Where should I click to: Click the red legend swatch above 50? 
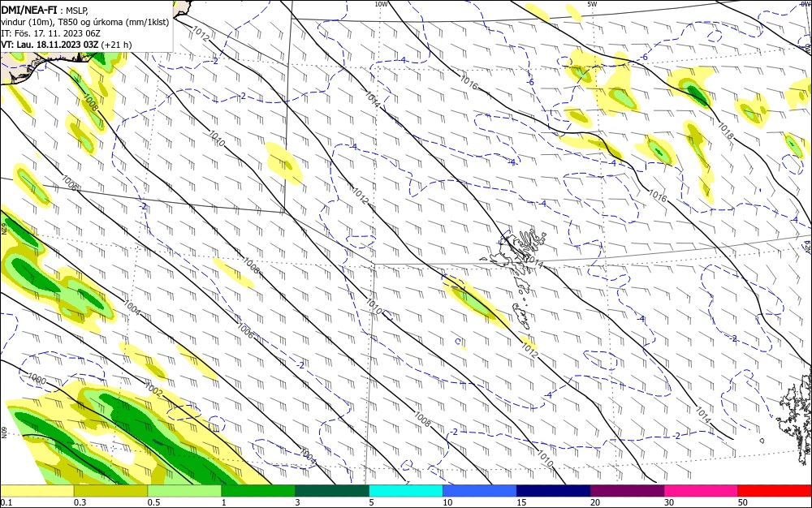[775, 491]
